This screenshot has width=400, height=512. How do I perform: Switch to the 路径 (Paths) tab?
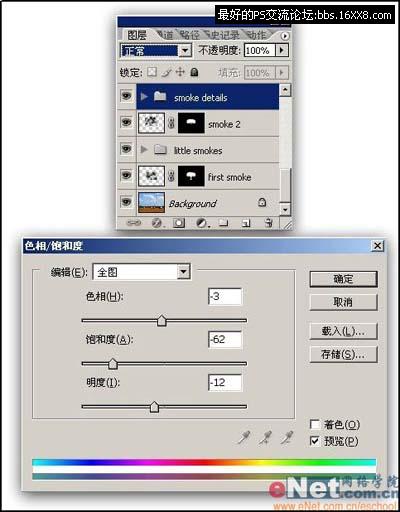[x=189, y=35]
